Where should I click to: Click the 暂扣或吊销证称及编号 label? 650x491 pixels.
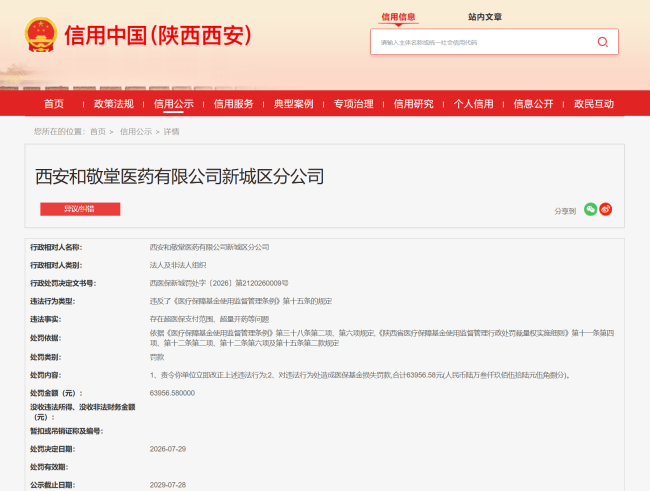click(66, 431)
